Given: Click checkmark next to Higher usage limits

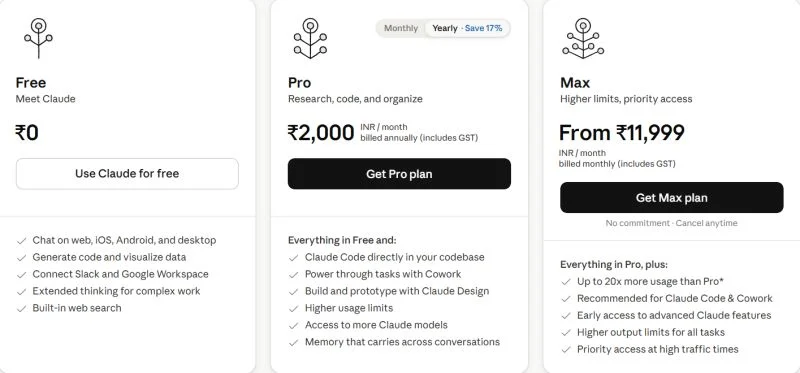Looking at the screenshot, I should click(293, 309).
